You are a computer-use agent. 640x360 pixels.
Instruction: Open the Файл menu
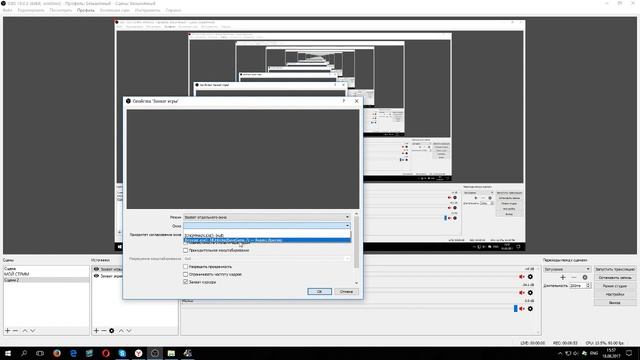click(7, 10)
